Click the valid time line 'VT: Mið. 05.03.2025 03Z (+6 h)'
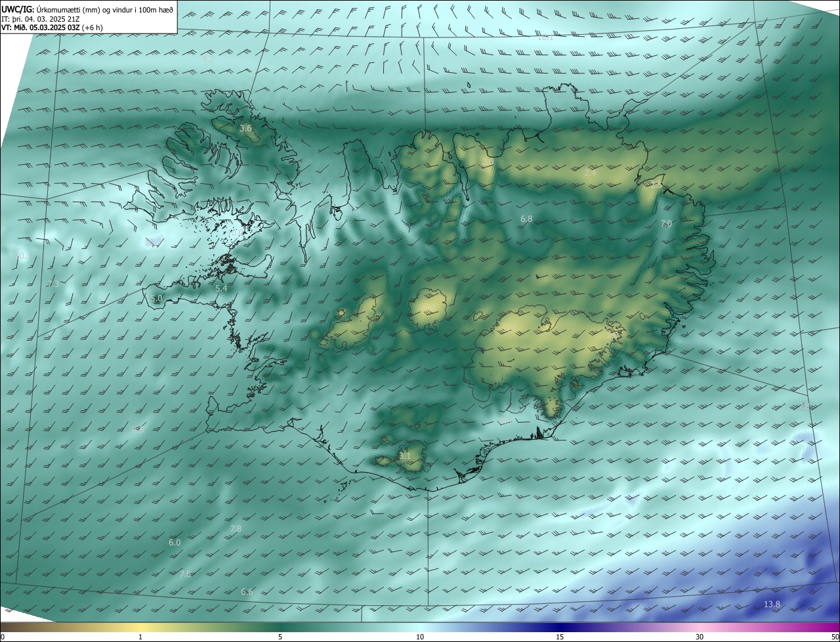The image size is (840, 642). (x=52, y=28)
